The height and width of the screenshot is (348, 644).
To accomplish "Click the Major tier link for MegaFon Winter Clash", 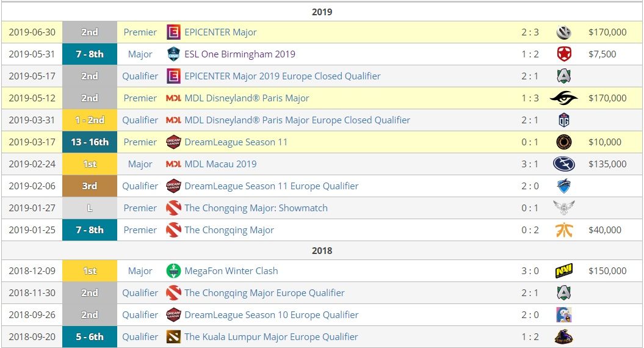I will 140,270.
